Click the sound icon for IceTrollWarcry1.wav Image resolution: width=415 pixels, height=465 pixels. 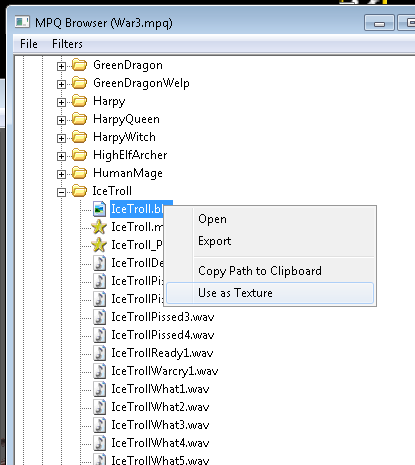99,371
